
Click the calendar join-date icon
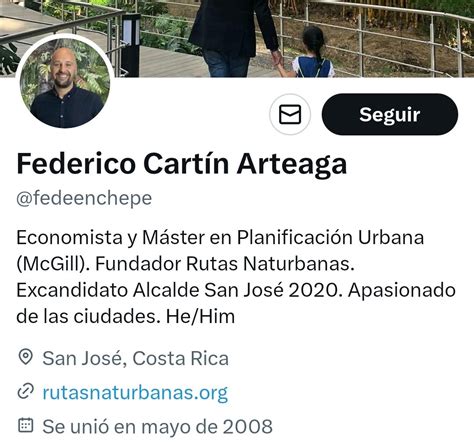pos(25,425)
